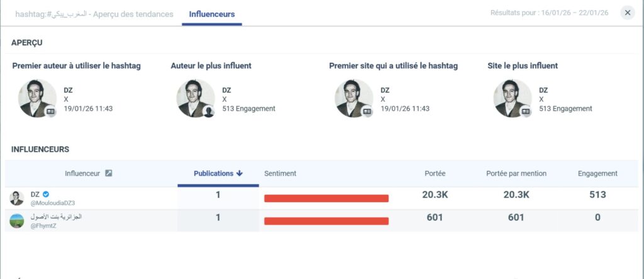Click the Premier site qui a utilisé le hashtag heading
644x279 pixels.
pyautogui.click(x=394, y=65)
